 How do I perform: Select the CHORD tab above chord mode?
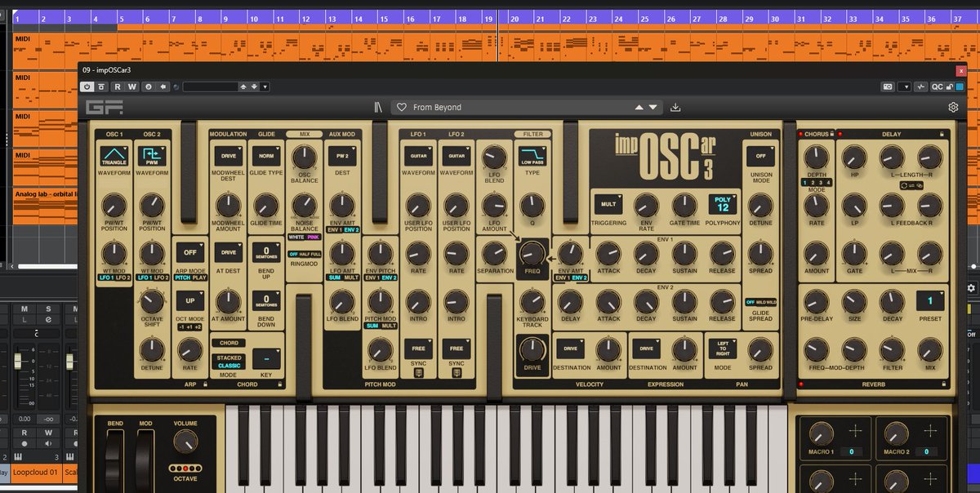pyautogui.click(x=229, y=343)
